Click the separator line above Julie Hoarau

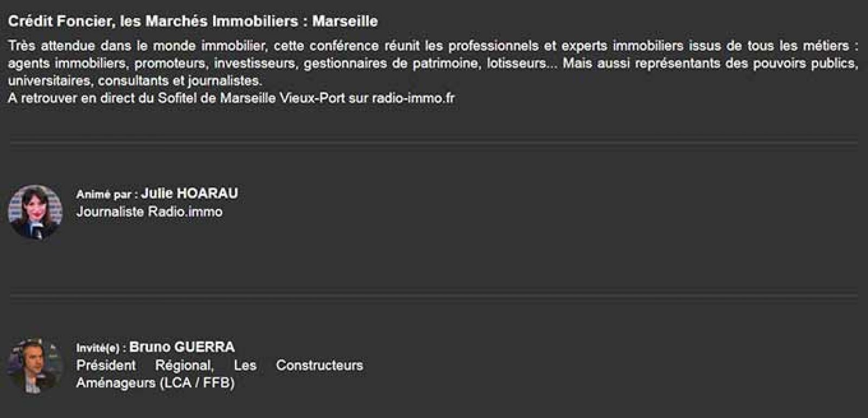433,143
